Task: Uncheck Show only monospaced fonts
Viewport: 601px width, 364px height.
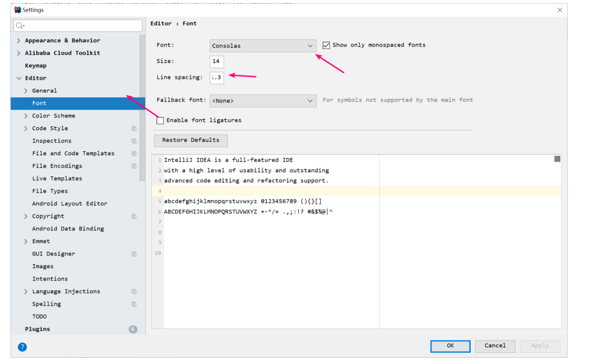Action: pos(326,45)
